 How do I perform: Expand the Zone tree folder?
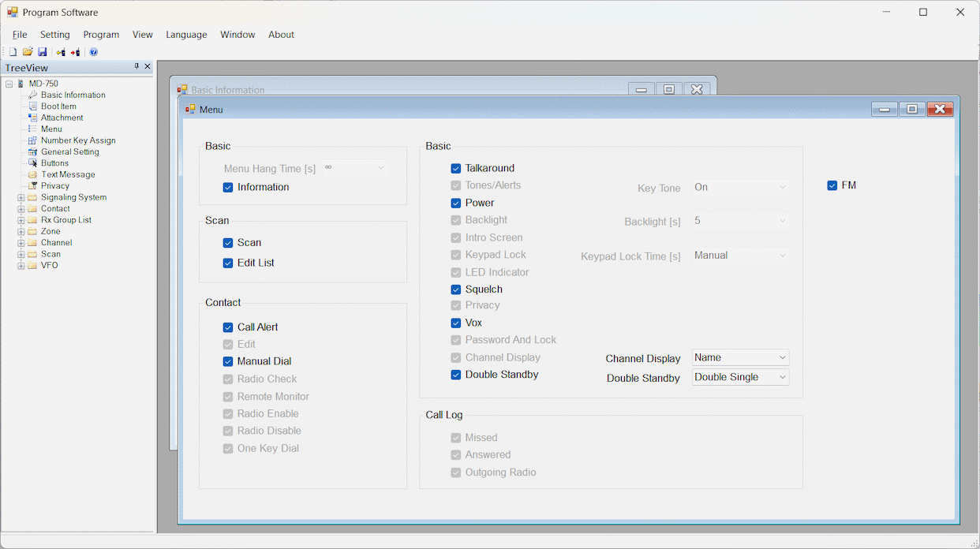pos(21,232)
